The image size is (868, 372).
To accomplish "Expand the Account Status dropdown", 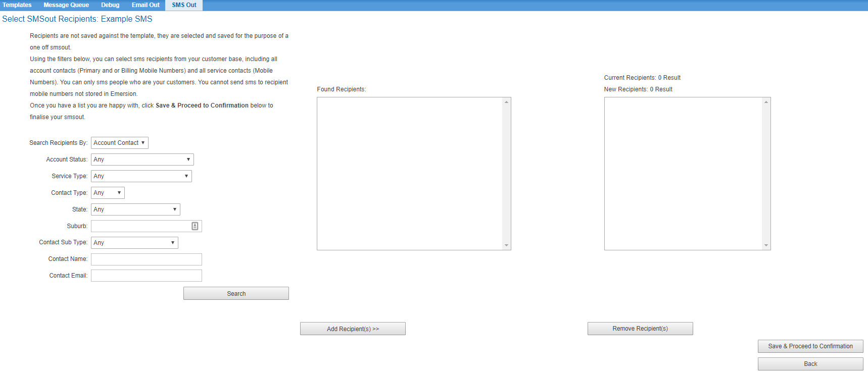I will [x=142, y=160].
